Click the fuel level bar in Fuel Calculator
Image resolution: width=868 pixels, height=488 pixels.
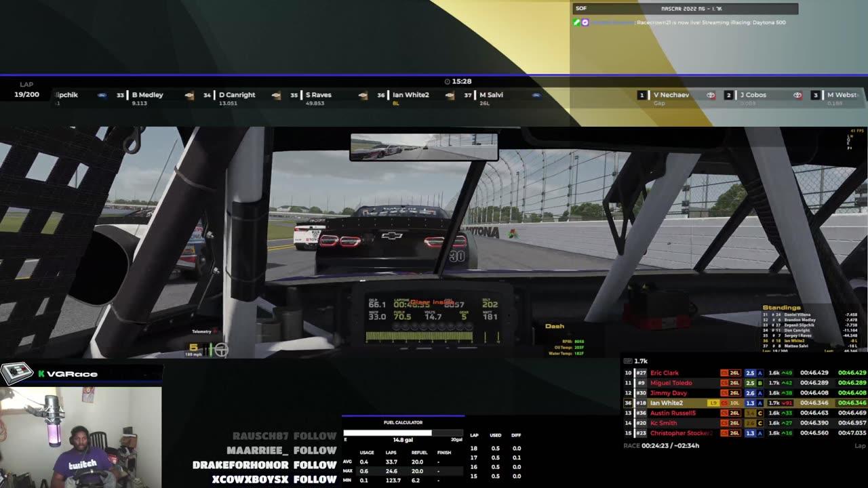click(402, 432)
